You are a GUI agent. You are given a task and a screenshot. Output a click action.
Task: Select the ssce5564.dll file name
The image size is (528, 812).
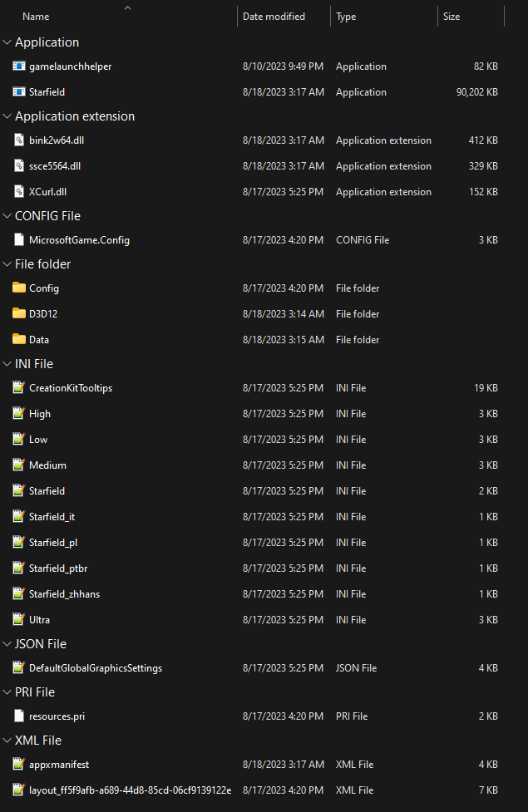click(x=55, y=166)
